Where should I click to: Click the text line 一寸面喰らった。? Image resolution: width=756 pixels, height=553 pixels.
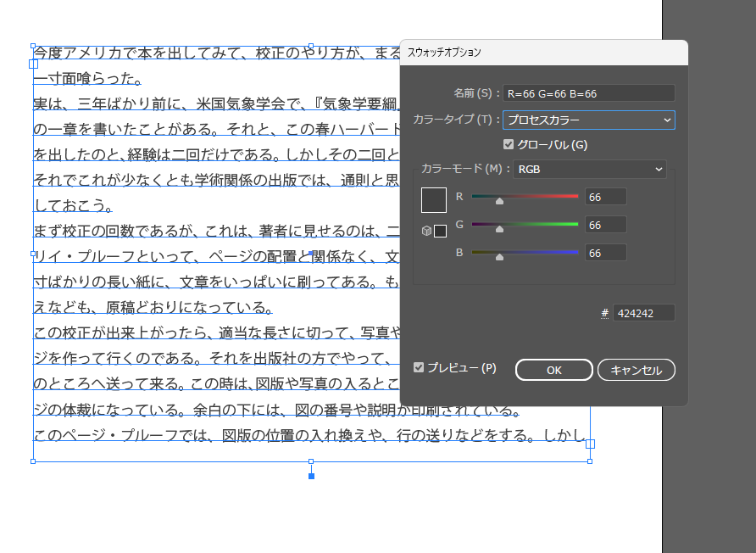coord(87,78)
